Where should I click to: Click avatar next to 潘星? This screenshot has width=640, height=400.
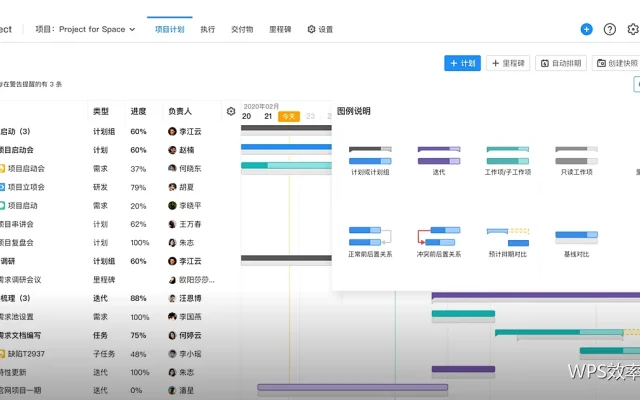point(172,391)
